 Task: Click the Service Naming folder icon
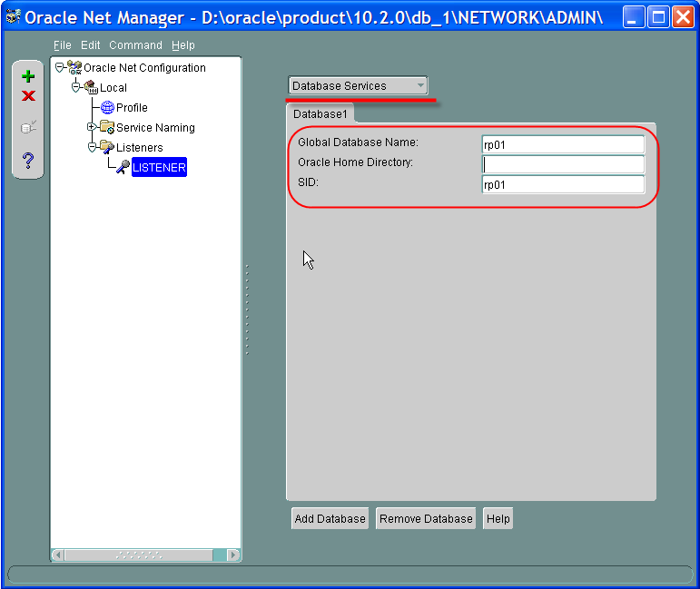coord(107,127)
